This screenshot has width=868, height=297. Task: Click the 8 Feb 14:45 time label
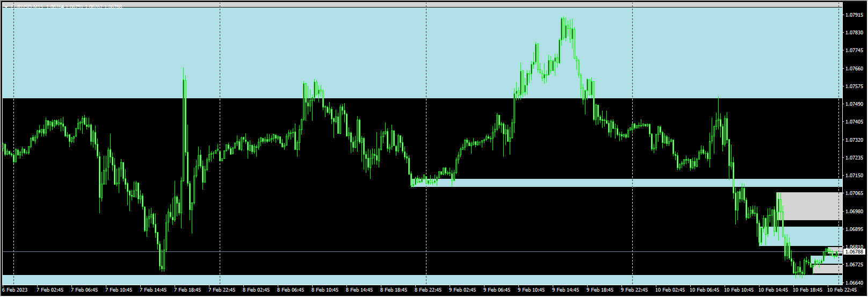359,290
